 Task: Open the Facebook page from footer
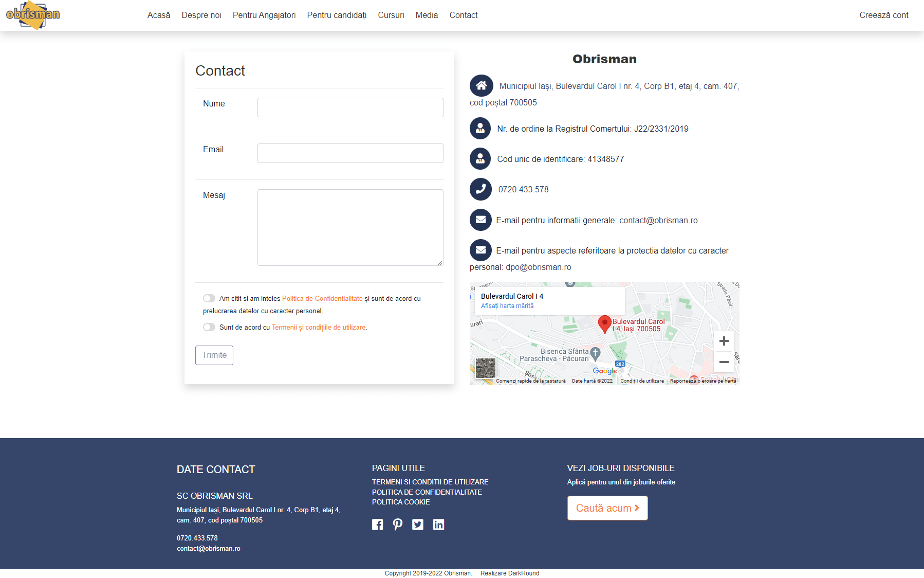[x=378, y=525]
